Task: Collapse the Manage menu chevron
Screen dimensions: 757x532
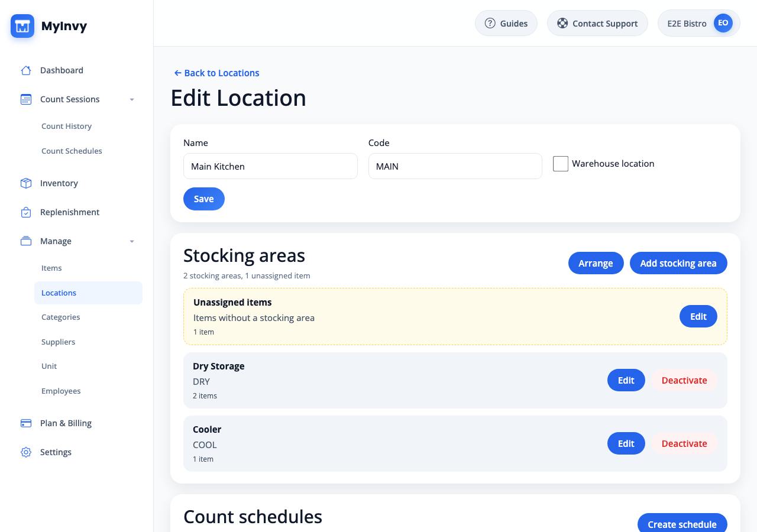Action: coord(132,241)
